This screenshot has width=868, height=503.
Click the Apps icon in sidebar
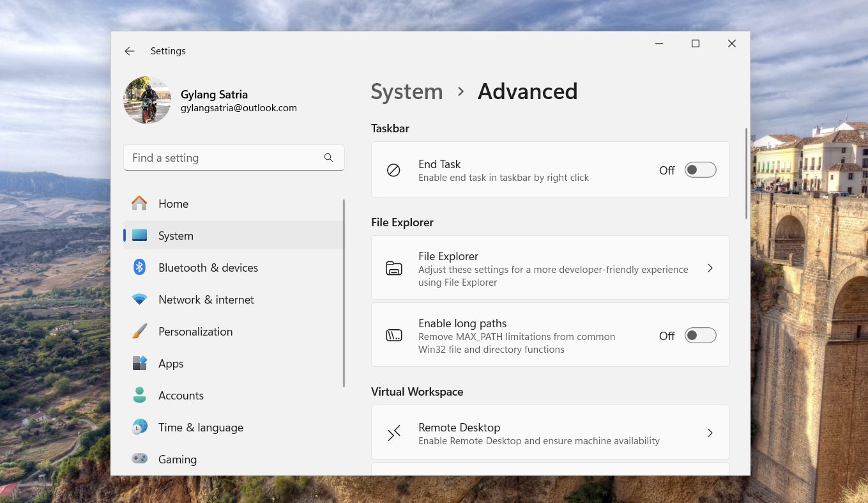(x=139, y=364)
